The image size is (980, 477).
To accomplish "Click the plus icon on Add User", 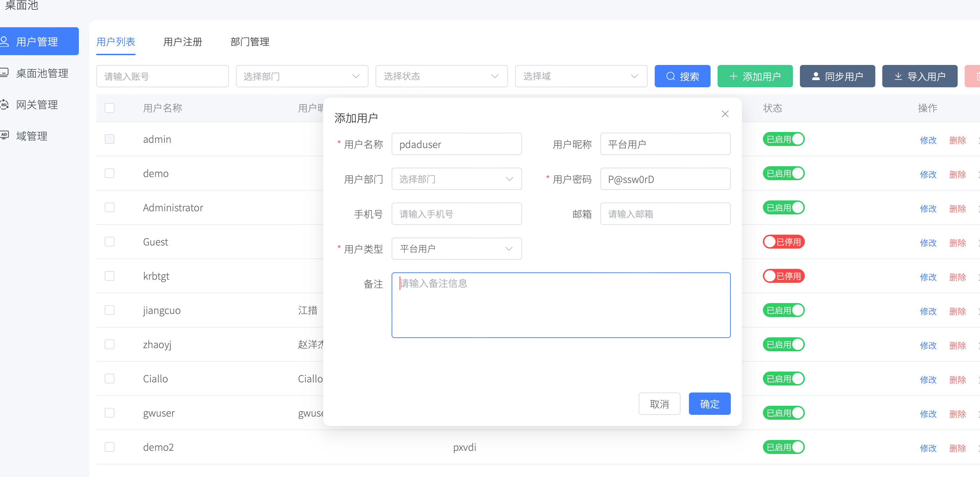I will pyautogui.click(x=733, y=76).
